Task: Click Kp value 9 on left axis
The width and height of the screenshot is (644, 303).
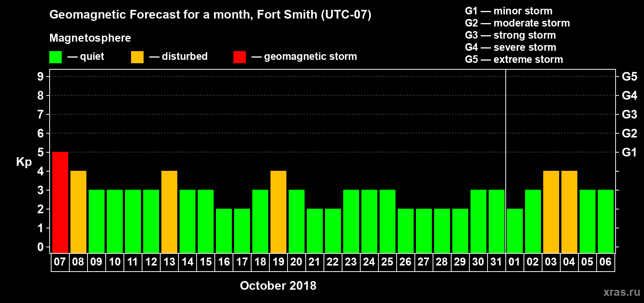Action: pos(41,77)
